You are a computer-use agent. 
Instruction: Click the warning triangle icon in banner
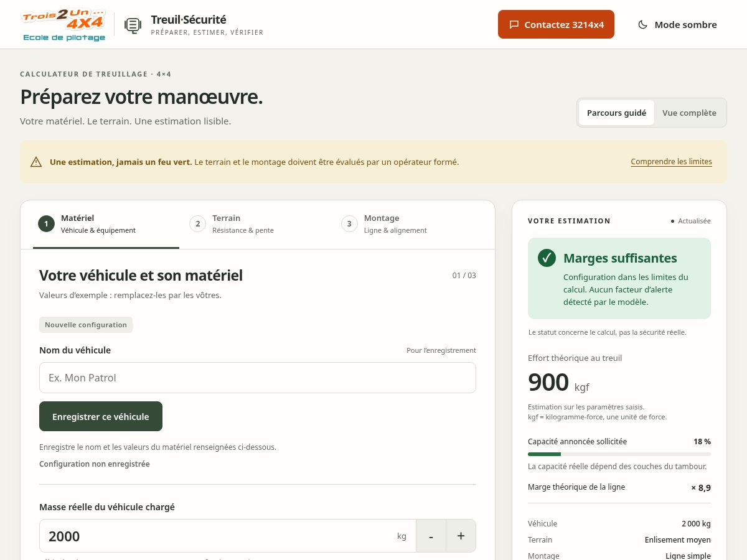tap(36, 162)
